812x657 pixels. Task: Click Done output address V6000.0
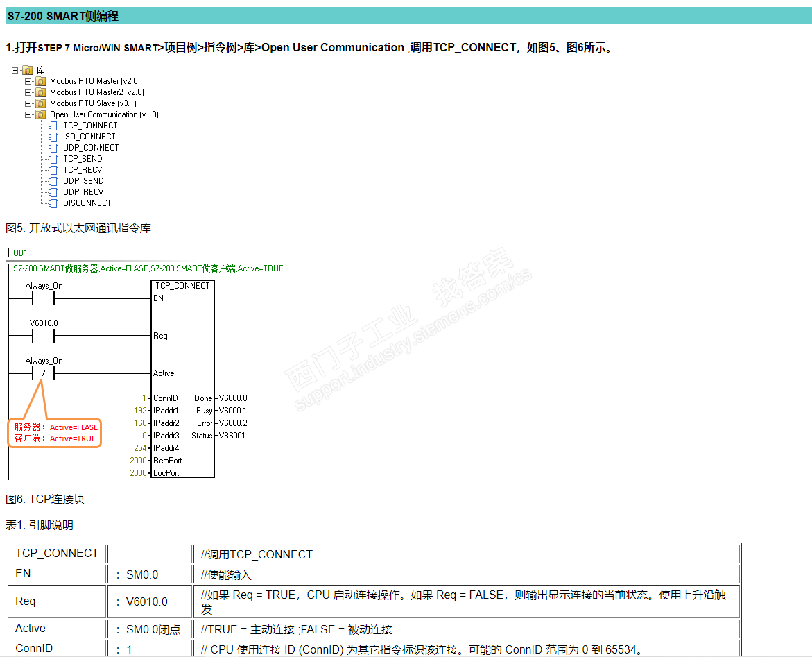233,398
